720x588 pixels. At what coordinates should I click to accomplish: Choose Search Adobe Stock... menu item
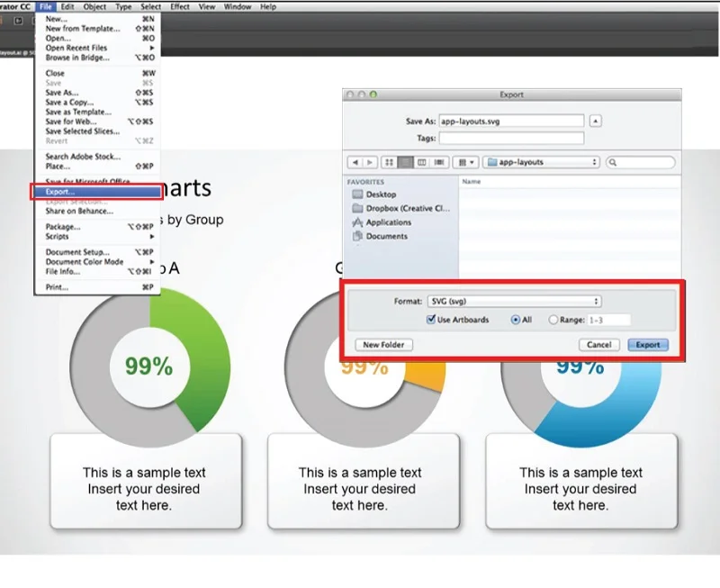click(x=97, y=156)
